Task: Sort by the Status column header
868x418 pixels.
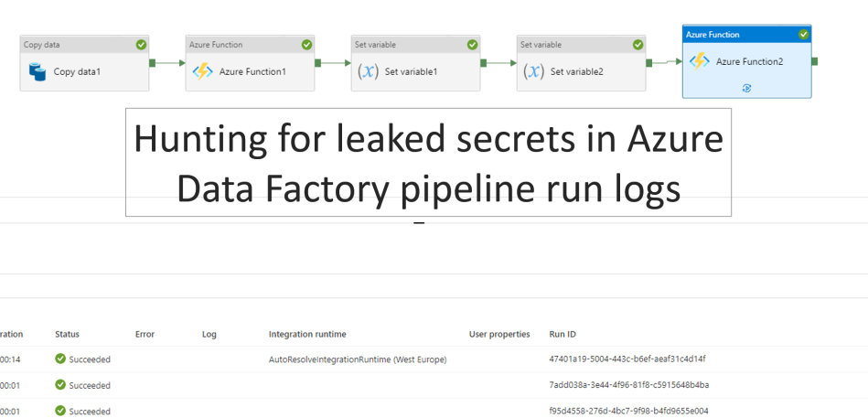Action: pos(67,335)
